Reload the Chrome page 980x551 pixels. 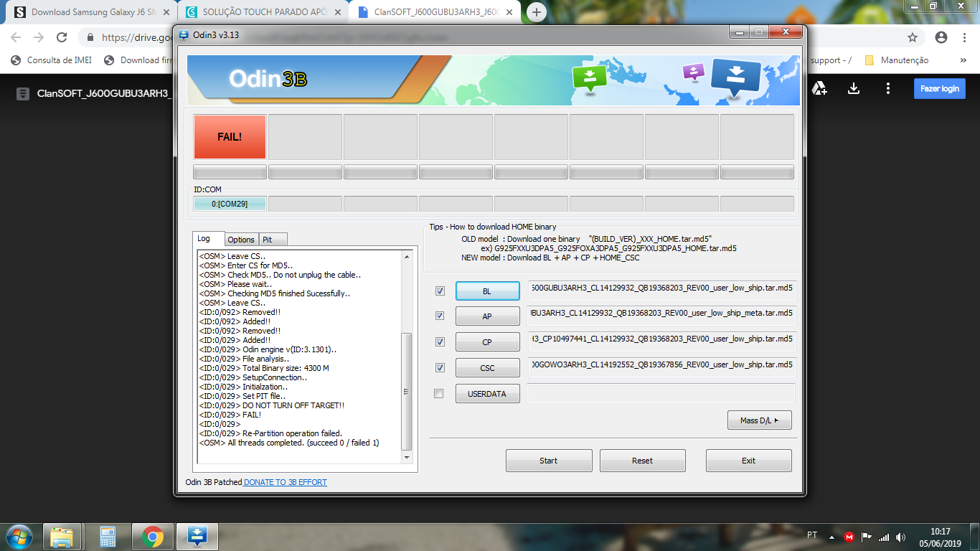[62, 37]
